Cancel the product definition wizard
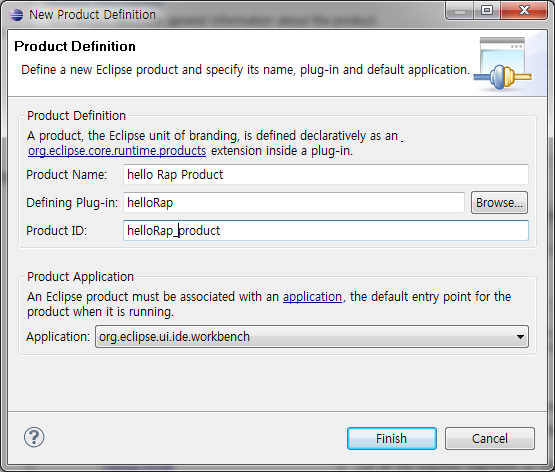 coord(490,439)
